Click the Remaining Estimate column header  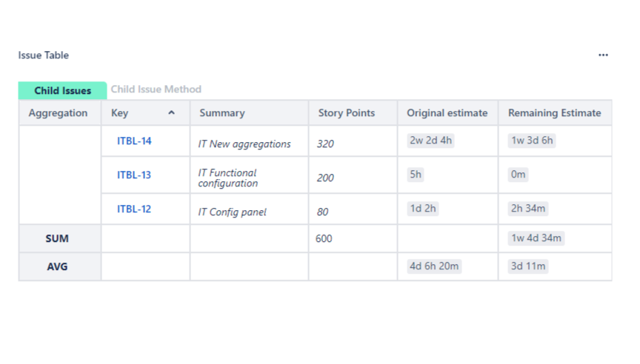tap(554, 113)
